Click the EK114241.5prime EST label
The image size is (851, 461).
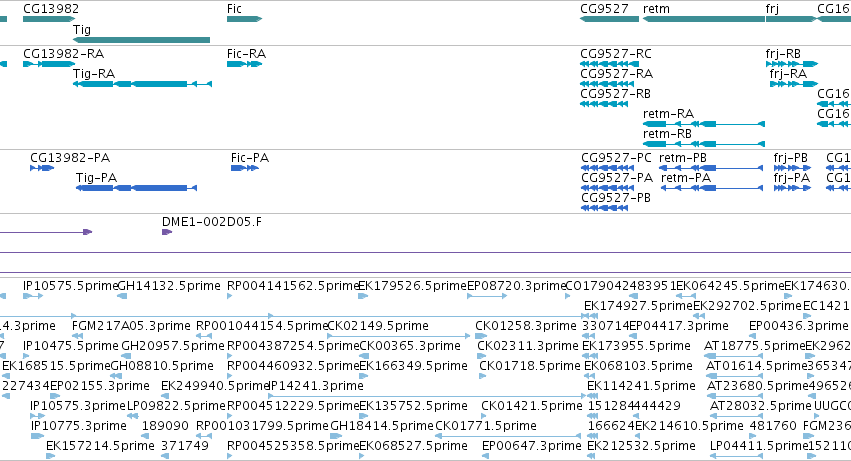point(642,387)
